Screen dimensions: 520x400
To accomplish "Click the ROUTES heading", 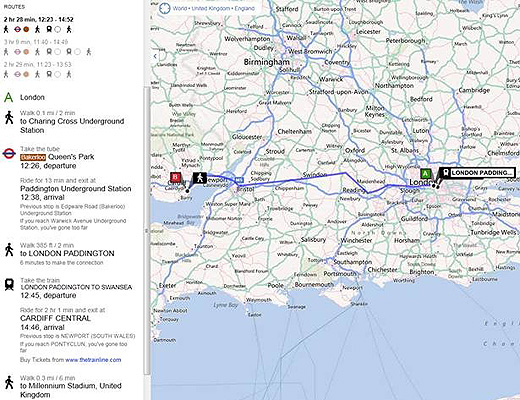I will point(14,7).
